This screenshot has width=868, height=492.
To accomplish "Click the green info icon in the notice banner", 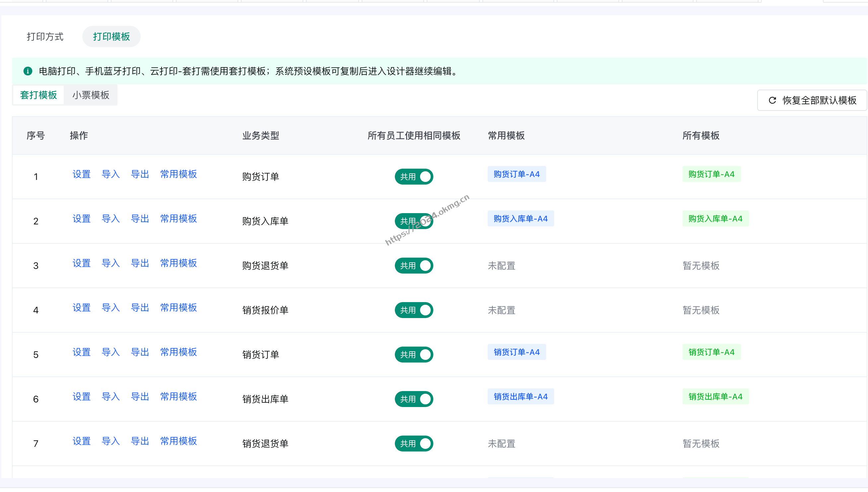I will click(28, 71).
